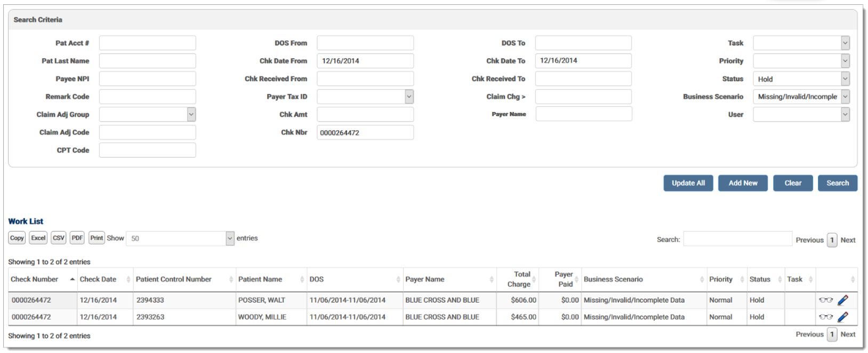Click the Update All button
The image size is (868, 353).
pos(688,183)
